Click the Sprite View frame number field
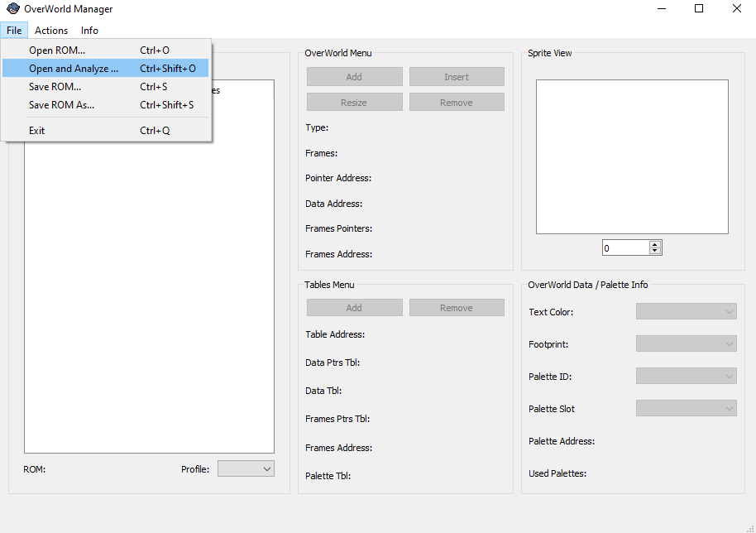Viewport: 756px width, 533px height. pos(625,247)
